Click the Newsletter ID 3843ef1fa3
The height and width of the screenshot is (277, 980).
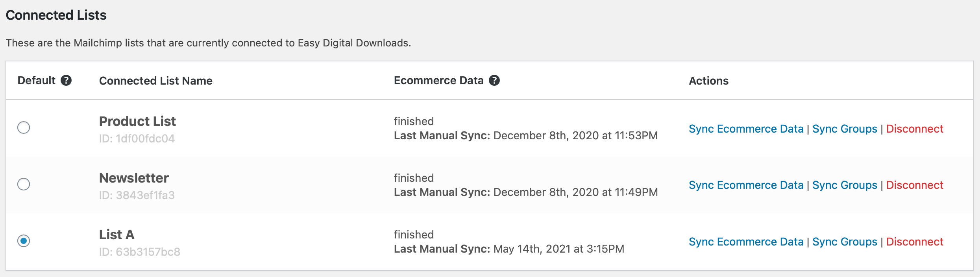(x=137, y=195)
